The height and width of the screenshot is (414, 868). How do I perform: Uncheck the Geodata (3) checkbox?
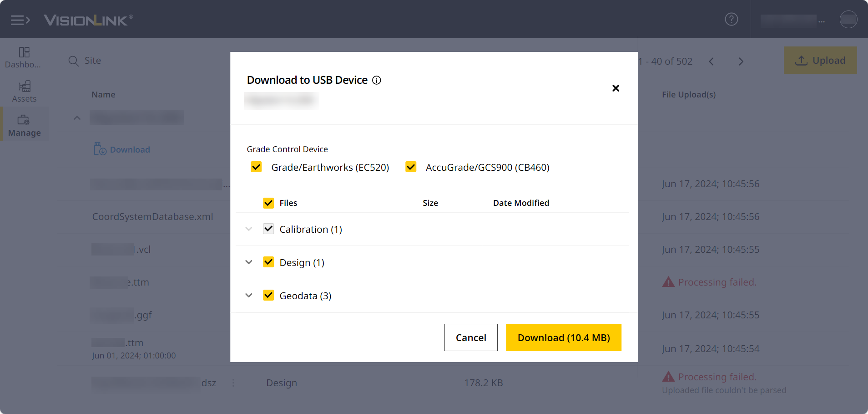click(x=268, y=296)
